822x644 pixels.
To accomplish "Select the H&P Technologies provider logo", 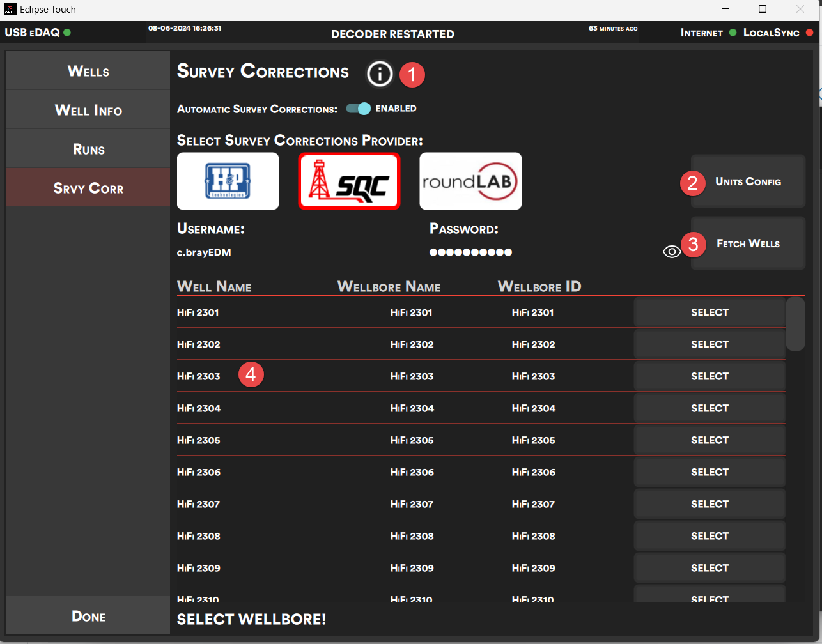I will 228,181.
